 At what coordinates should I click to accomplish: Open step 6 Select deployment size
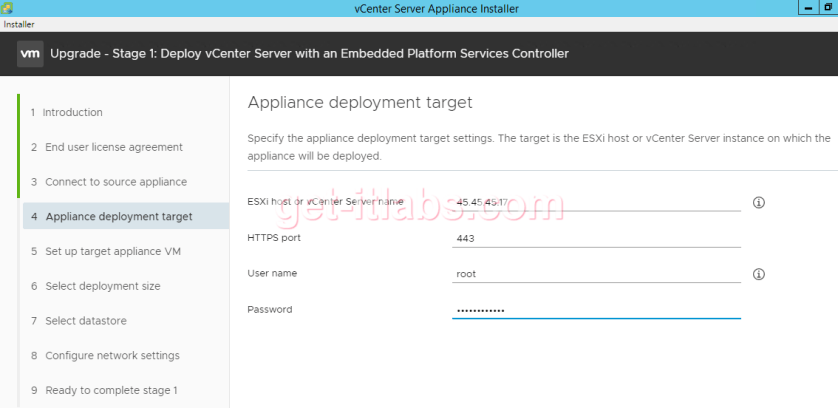coord(102,286)
